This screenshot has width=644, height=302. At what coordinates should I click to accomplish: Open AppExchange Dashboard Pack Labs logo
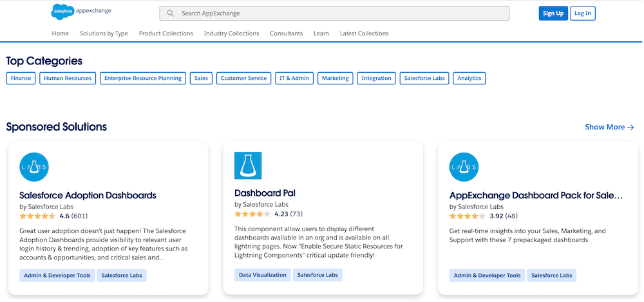(x=464, y=167)
